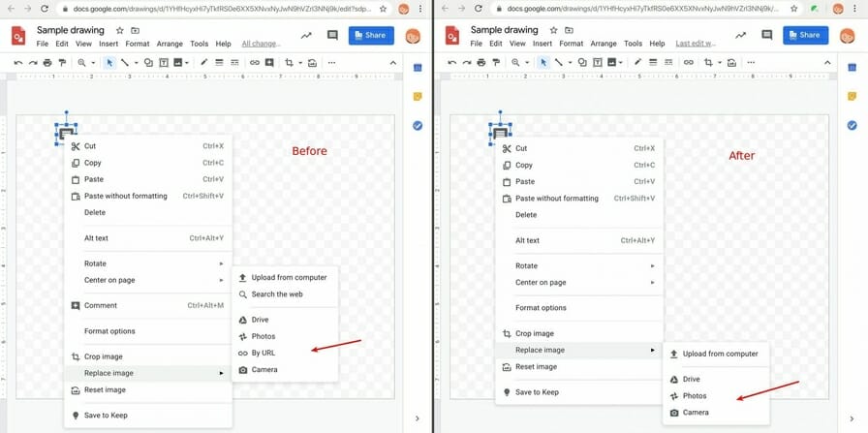
Task: Click Insert link icon in Before window
Action: (255, 63)
